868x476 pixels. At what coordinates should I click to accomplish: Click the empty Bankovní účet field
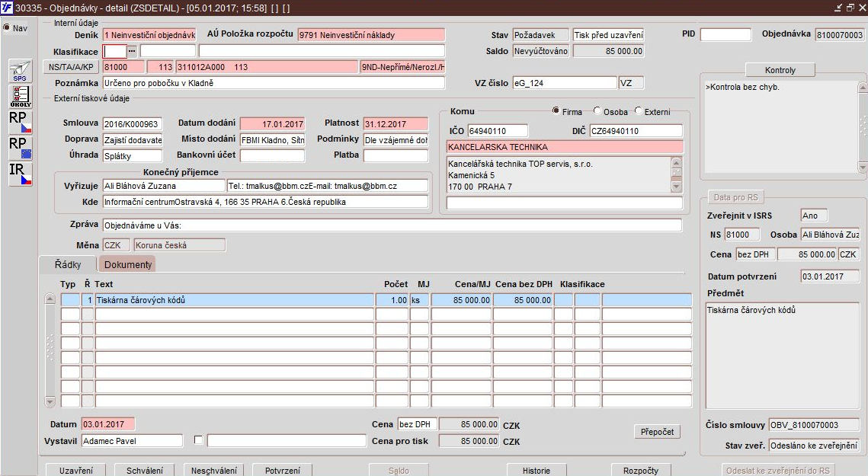pyautogui.click(x=272, y=156)
